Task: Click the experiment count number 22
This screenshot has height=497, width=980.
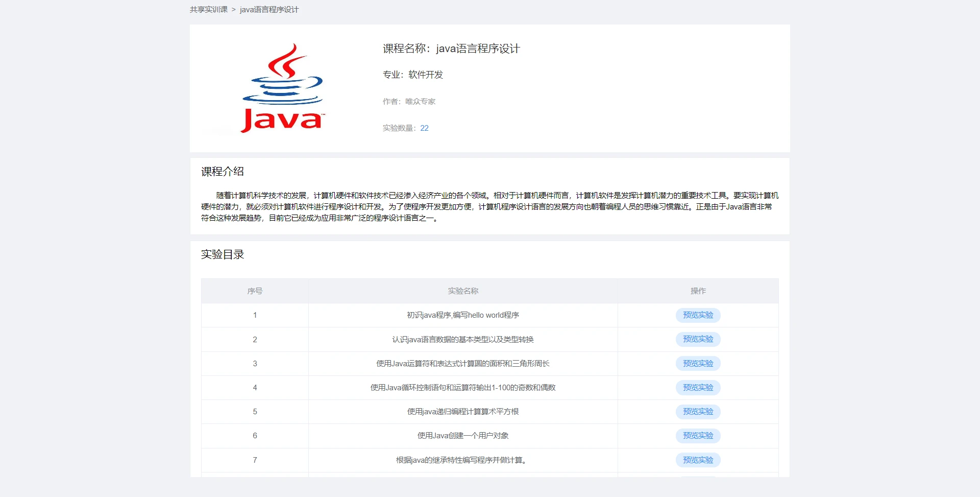Action: click(424, 128)
